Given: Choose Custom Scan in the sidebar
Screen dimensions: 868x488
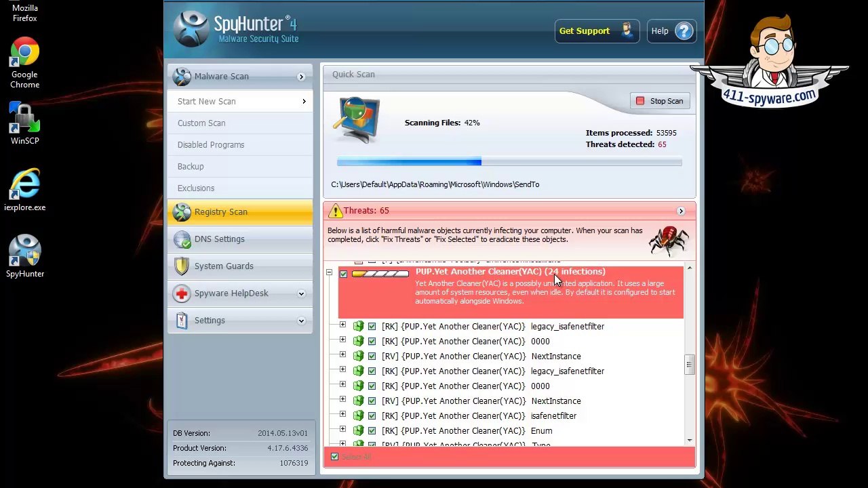Looking at the screenshot, I should pos(240,123).
